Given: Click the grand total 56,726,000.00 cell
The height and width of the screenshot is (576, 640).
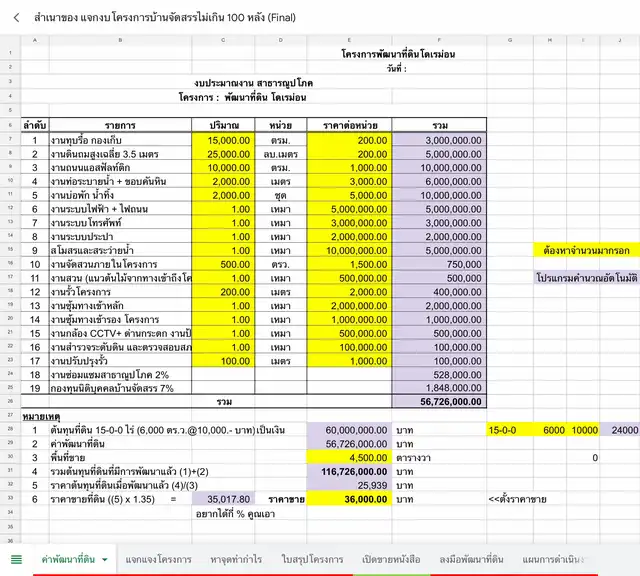Looking at the screenshot, I should (x=439, y=401).
